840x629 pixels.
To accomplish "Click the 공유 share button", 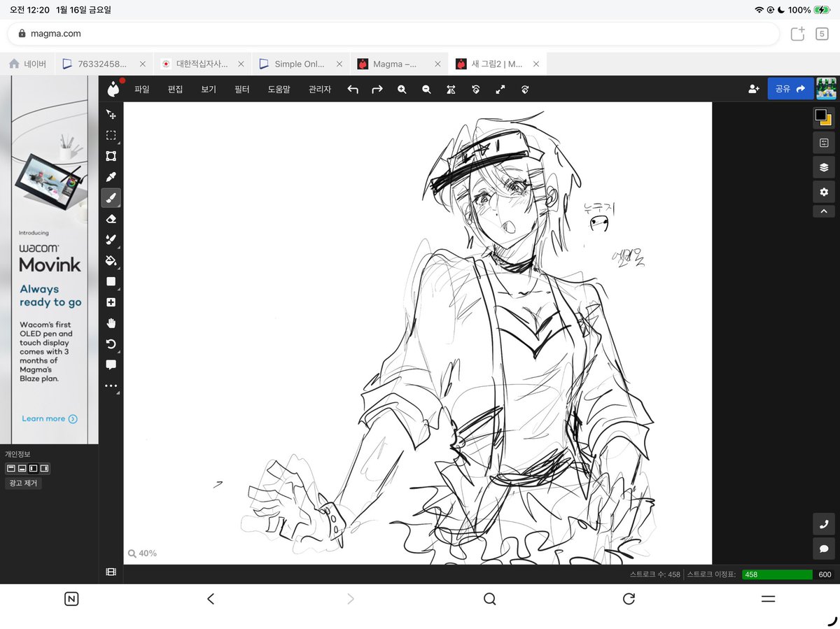I will click(790, 89).
